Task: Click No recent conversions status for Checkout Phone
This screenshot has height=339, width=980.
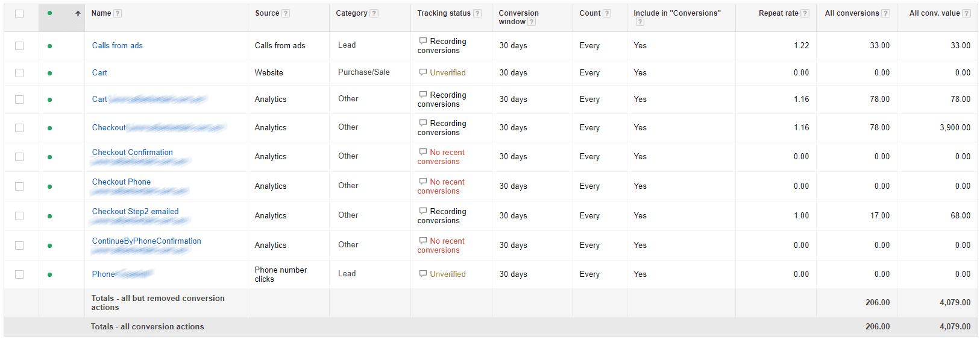Action: click(441, 186)
